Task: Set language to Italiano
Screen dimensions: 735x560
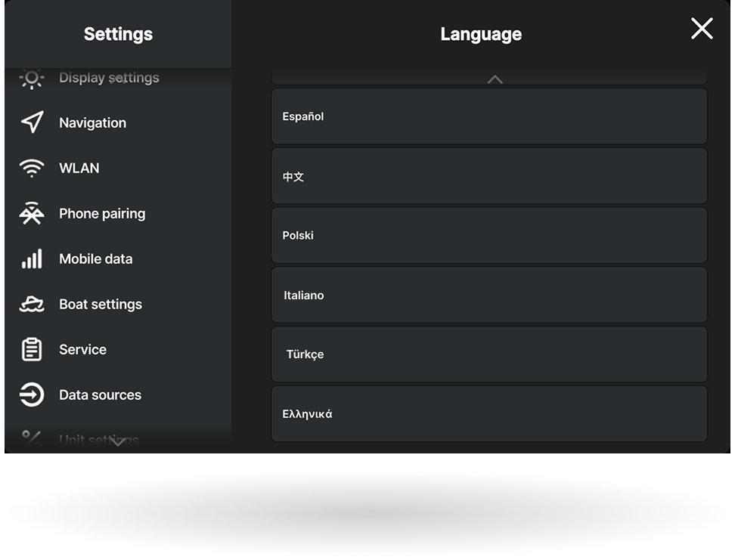Action: pyautogui.click(x=489, y=295)
